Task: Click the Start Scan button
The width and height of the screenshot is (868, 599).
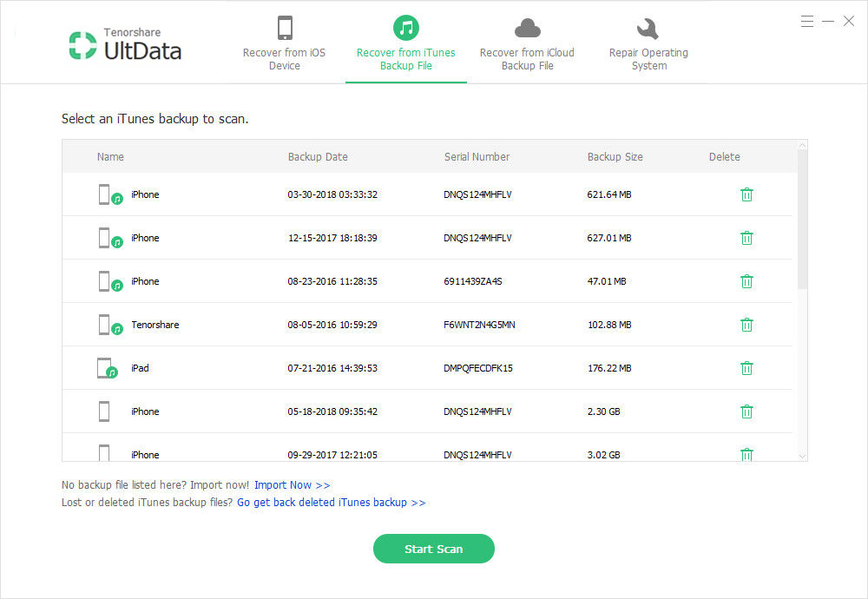Action: point(433,549)
